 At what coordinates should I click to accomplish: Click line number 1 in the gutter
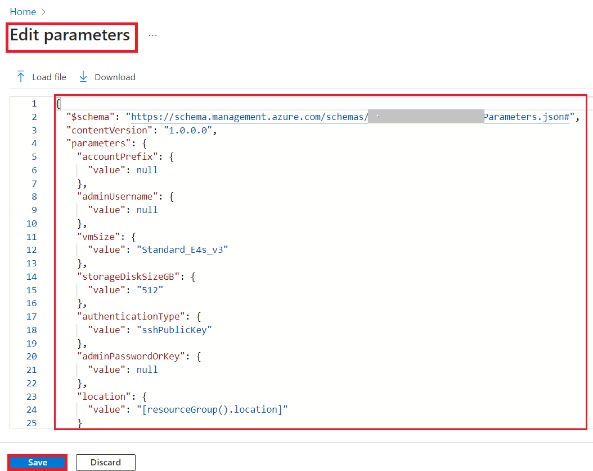point(34,104)
